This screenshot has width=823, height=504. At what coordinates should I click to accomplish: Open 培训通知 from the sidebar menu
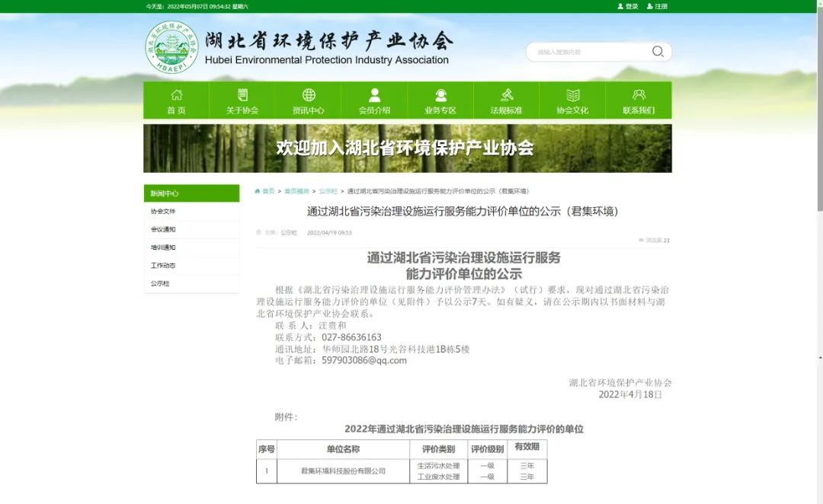163,247
